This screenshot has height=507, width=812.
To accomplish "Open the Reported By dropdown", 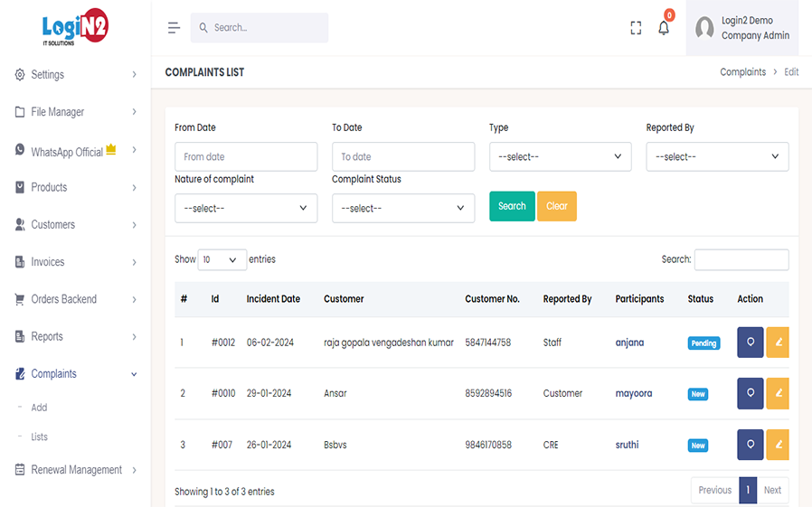I will tap(717, 156).
